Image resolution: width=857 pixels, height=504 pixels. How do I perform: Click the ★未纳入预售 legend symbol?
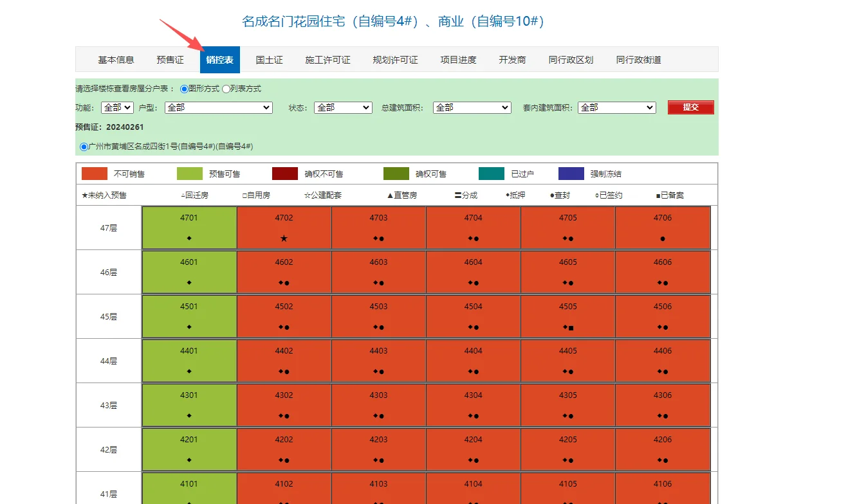coord(104,195)
